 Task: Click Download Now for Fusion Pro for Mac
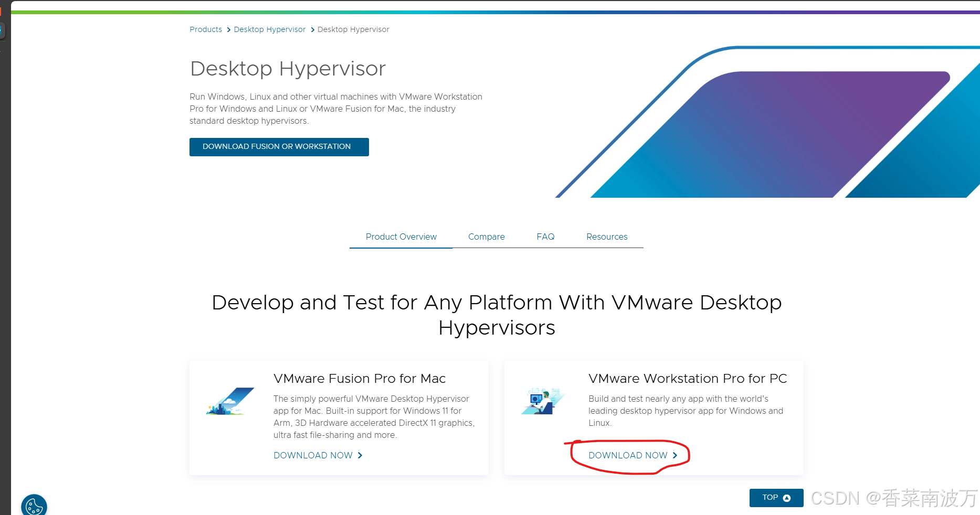pyautogui.click(x=318, y=455)
